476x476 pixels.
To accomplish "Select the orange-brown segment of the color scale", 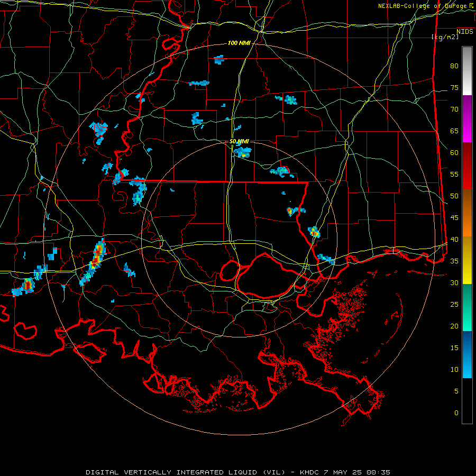I will tap(467, 213).
